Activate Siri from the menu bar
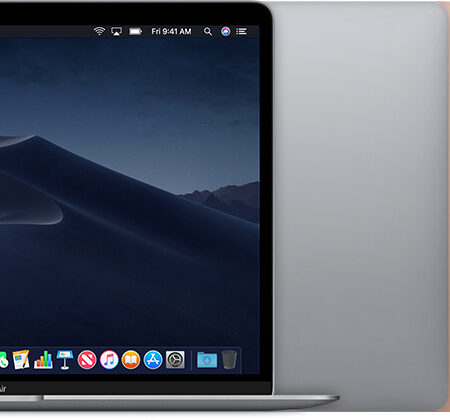 coord(226,31)
